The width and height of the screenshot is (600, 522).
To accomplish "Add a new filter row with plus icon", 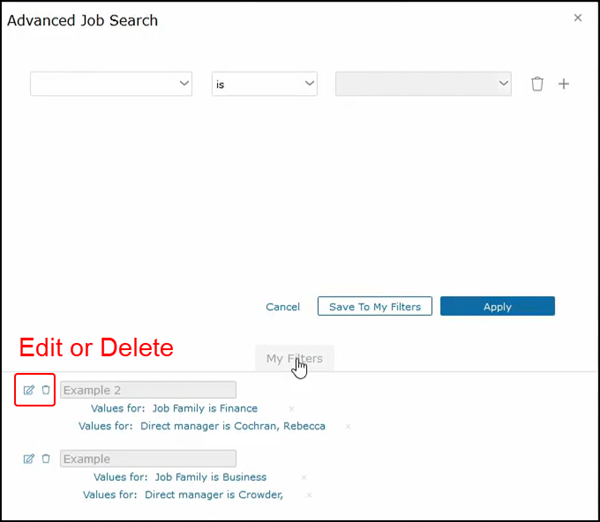I will click(563, 85).
